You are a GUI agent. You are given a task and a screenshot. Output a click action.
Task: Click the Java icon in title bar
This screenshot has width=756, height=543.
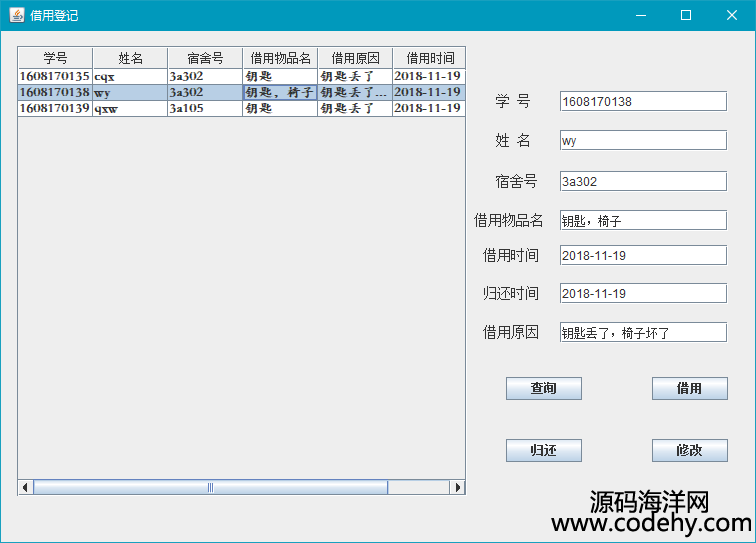(17, 15)
